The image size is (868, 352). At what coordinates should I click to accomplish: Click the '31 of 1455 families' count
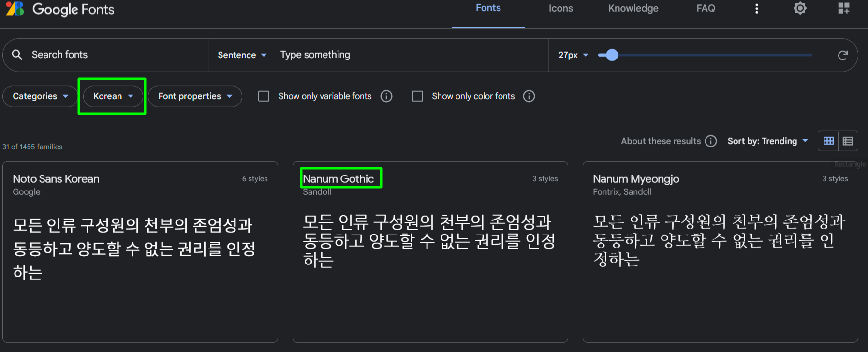(x=32, y=147)
